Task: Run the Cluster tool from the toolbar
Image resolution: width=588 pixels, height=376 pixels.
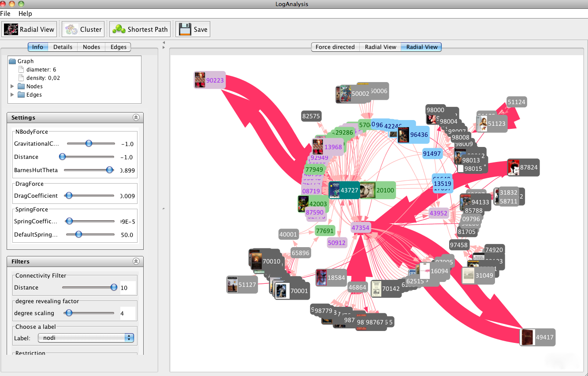Action: (83, 30)
